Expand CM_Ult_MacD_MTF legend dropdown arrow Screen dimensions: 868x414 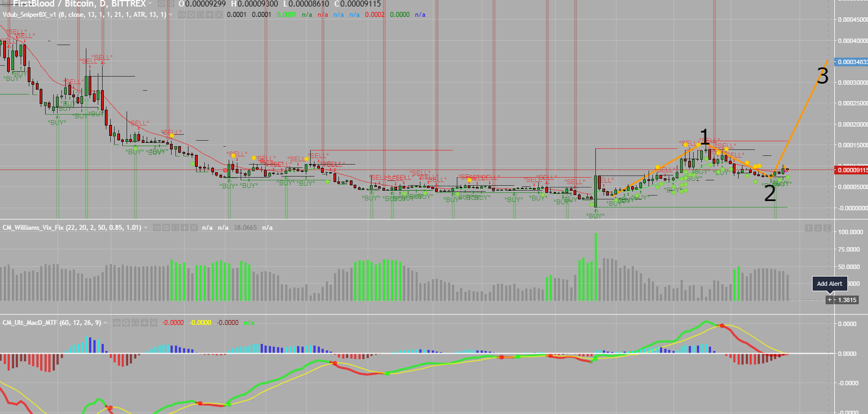point(105,323)
